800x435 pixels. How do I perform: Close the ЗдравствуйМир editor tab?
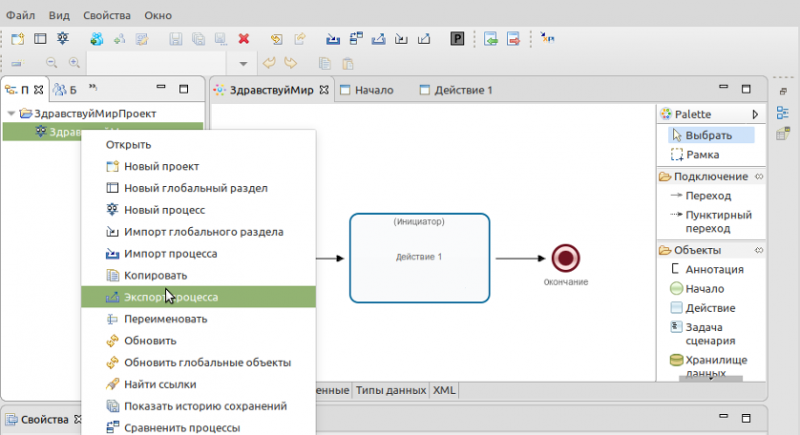tap(324, 90)
